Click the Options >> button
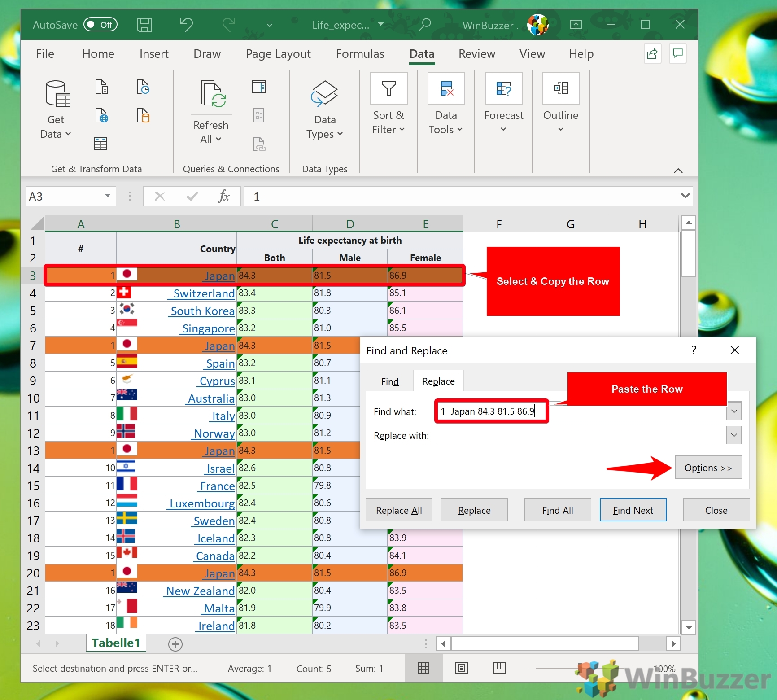777x700 pixels. 708,468
